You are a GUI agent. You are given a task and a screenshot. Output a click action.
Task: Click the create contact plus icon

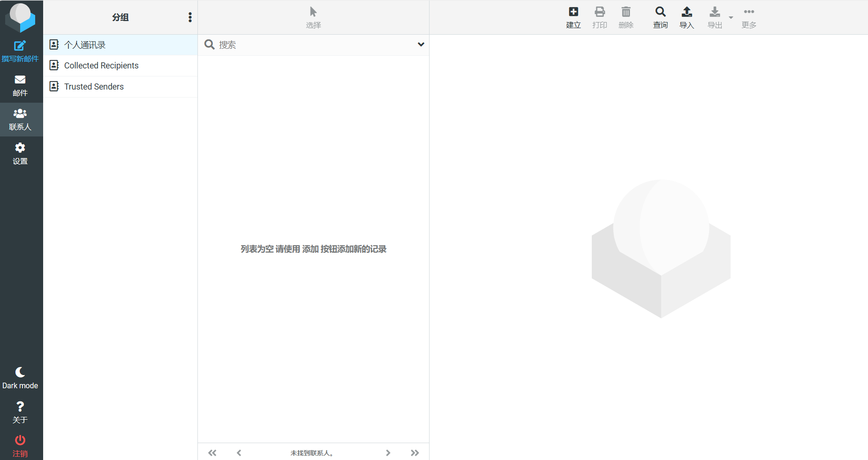[573, 12]
